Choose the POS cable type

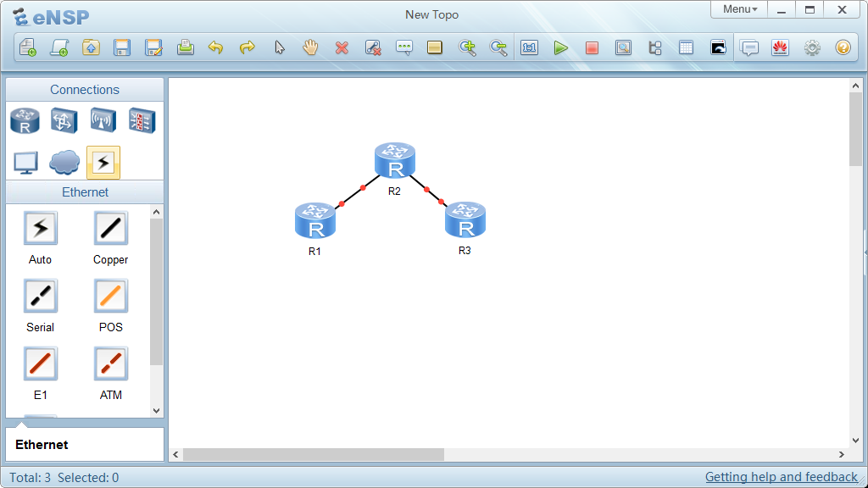[111, 296]
